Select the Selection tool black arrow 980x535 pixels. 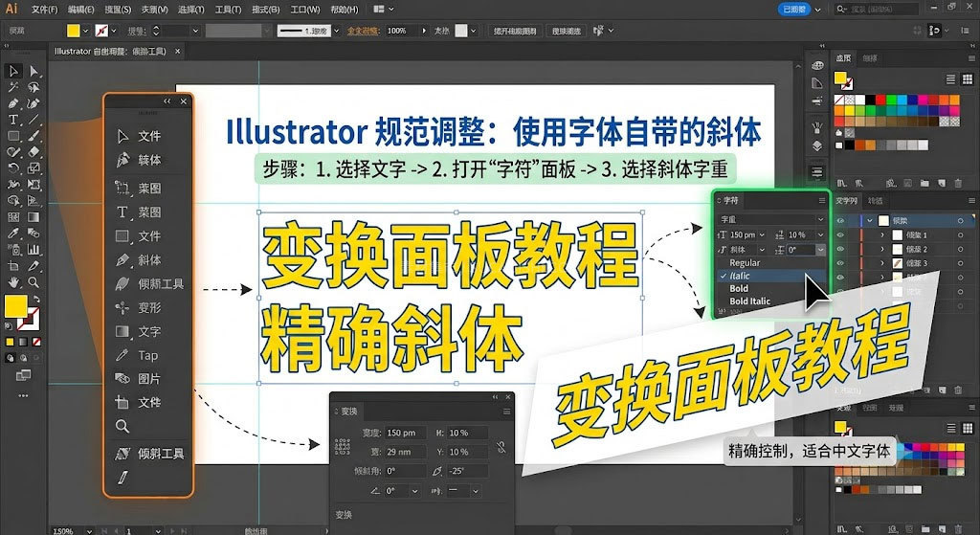point(13,71)
